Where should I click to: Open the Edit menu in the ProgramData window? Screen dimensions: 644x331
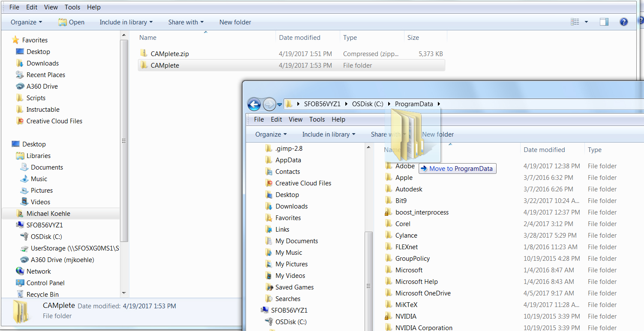pyautogui.click(x=276, y=119)
